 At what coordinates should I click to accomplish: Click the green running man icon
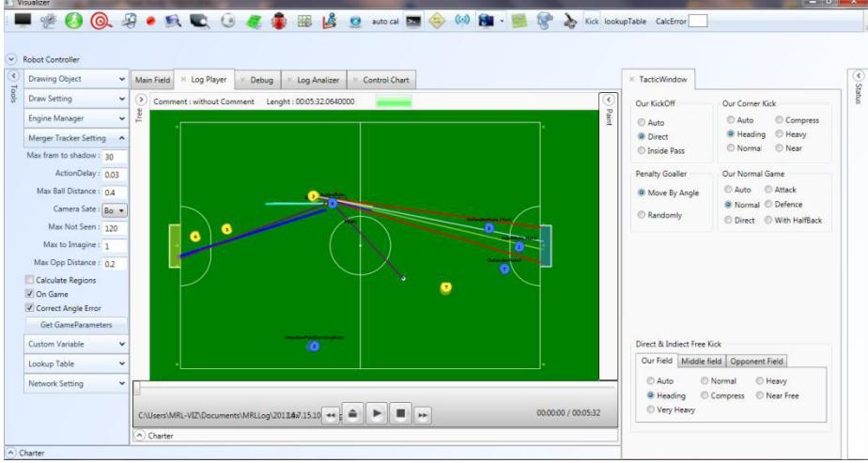(73, 21)
